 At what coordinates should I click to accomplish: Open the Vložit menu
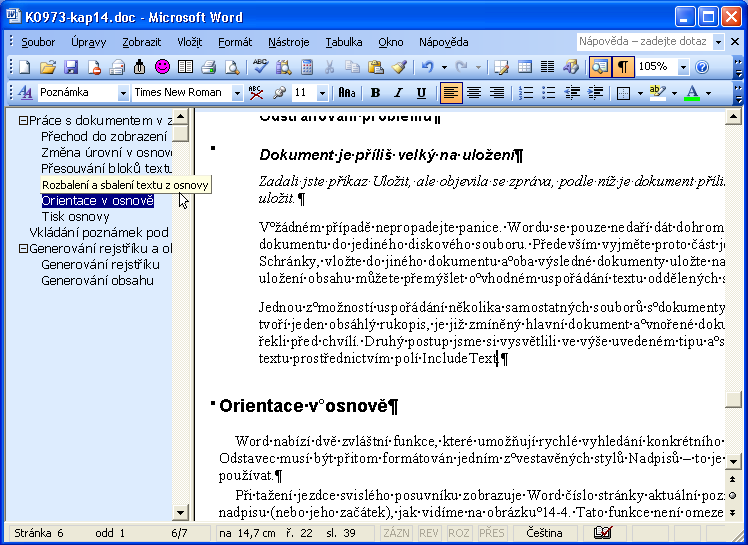pos(190,42)
